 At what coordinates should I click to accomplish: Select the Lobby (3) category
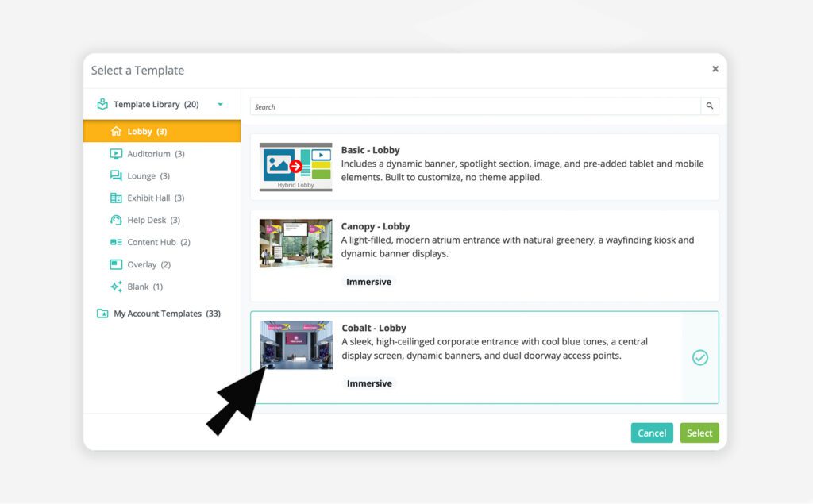pyautogui.click(x=147, y=132)
